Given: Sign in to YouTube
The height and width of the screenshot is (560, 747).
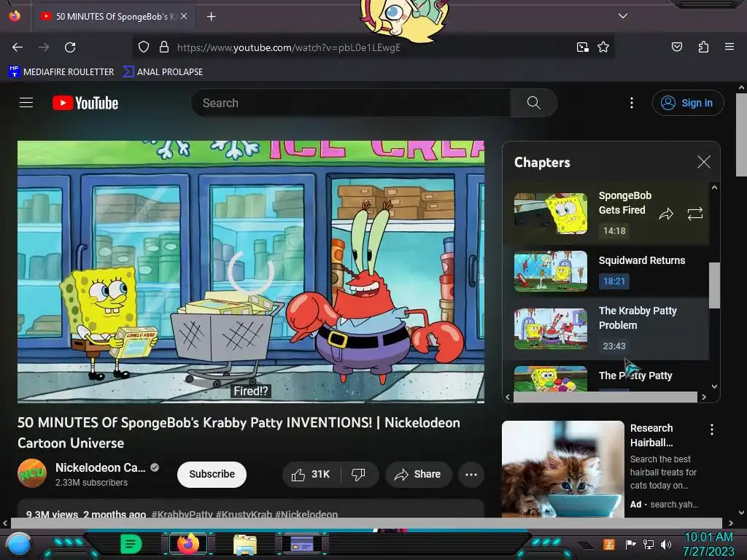Looking at the screenshot, I should [x=687, y=103].
